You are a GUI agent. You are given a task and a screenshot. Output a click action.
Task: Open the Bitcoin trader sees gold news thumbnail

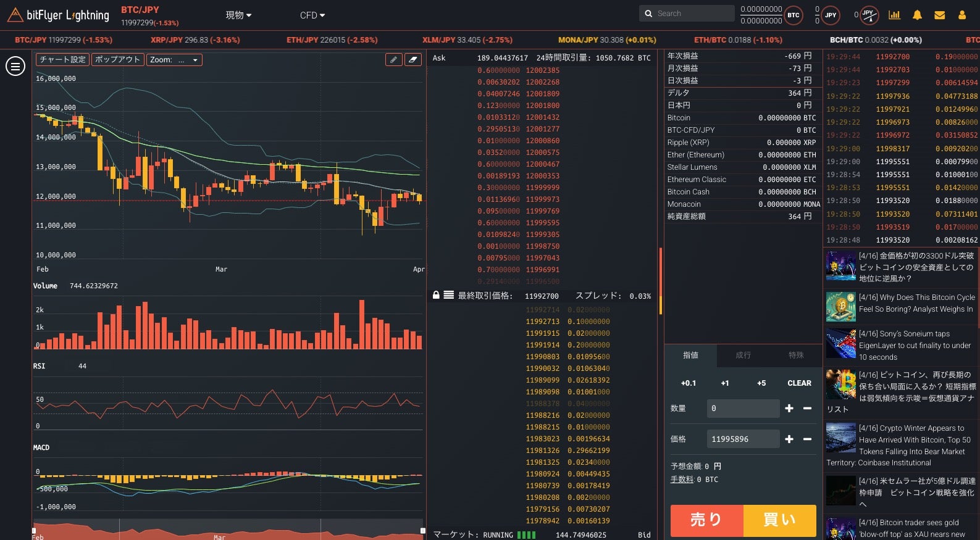tap(840, 530)
